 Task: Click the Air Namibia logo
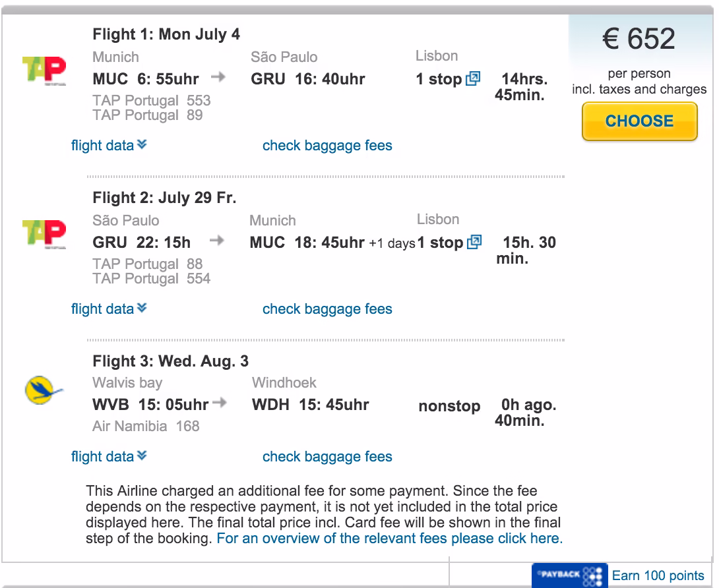tap(44, 390)
